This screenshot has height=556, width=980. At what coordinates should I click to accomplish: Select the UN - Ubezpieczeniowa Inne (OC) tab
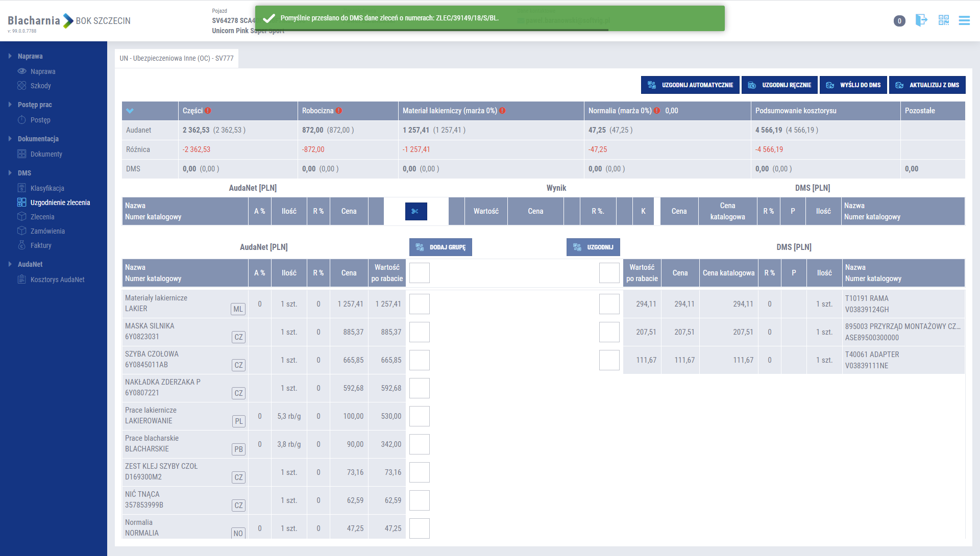[177, 58]
